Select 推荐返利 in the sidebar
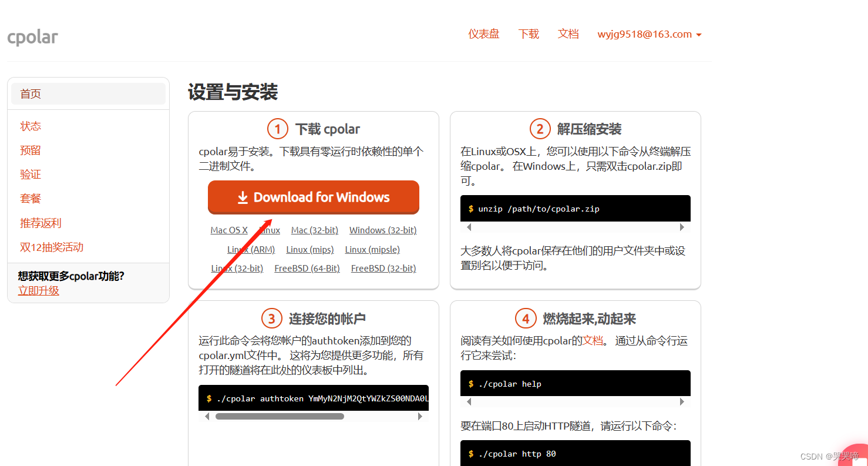868x466 pixels. (x=41, y=223)
